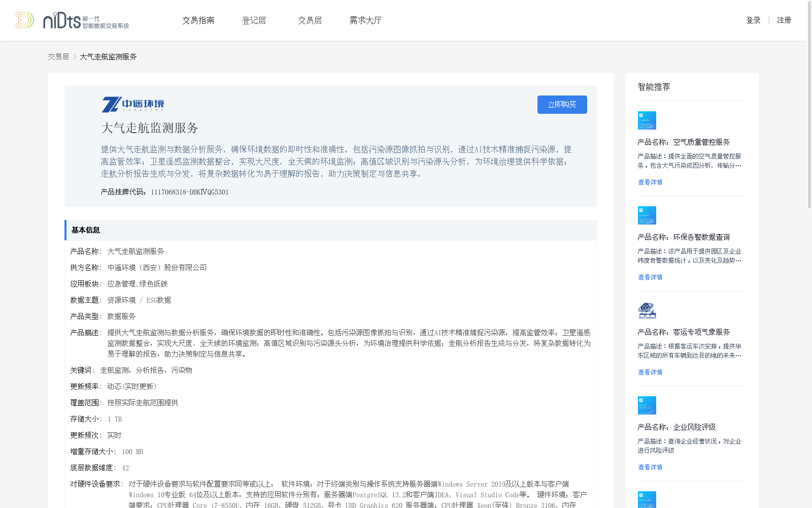
Task: Click the 基本信息 section header
Action: pos(331,230)
